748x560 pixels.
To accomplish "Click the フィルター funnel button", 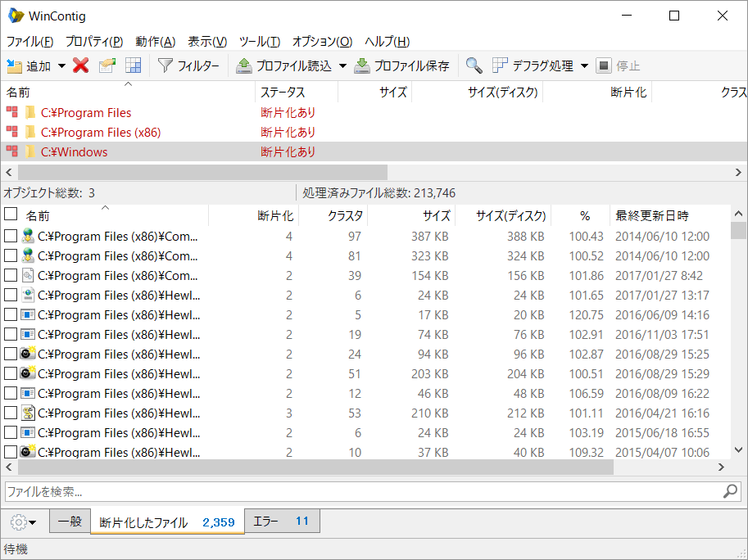I will pyautogui.click(x=188, y=65).
